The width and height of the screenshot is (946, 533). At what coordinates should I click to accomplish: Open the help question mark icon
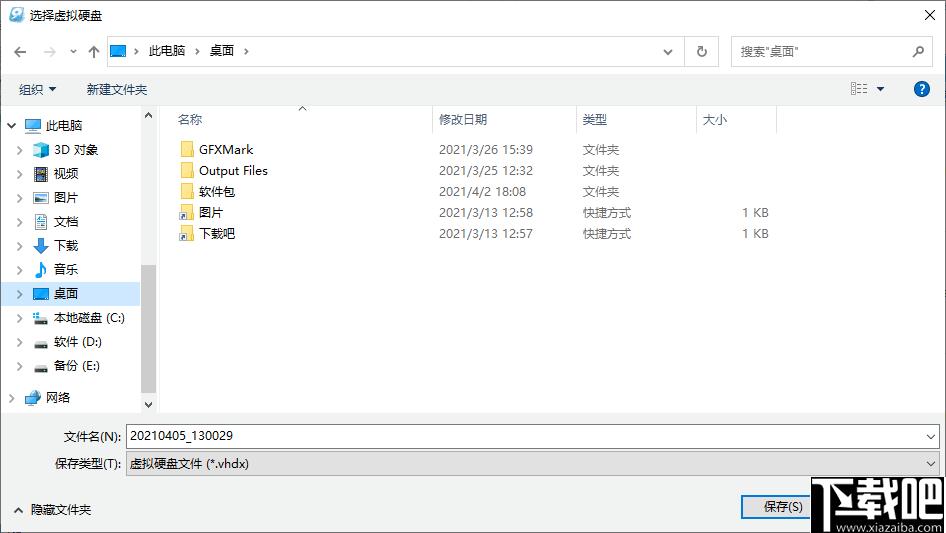(922, 89)
